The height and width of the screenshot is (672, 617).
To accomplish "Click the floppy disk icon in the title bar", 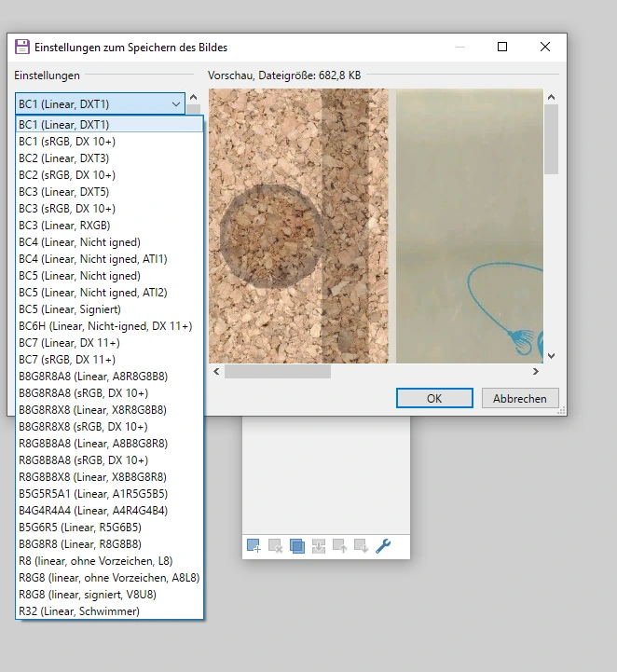I will click(21, 47).
